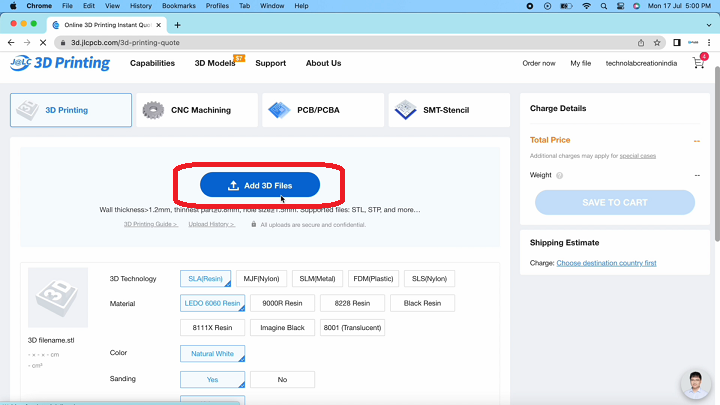Screen dimensions: 720x405
Task: Click the Siri icon in menu bar
Action: click(636, 6)
